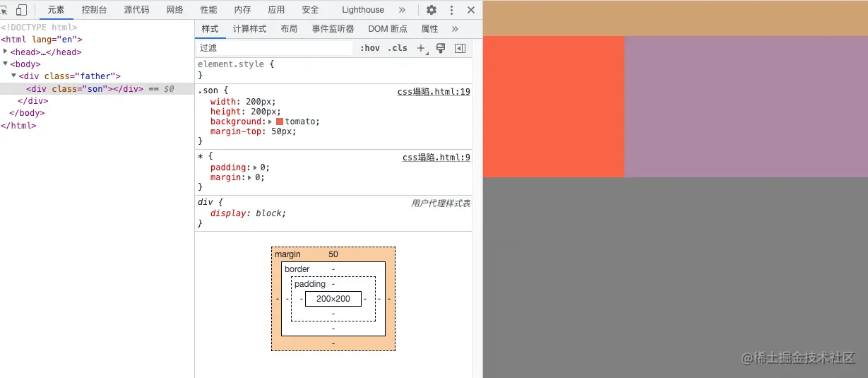Switch to the 元素 tab

click(x=56, y=10)
